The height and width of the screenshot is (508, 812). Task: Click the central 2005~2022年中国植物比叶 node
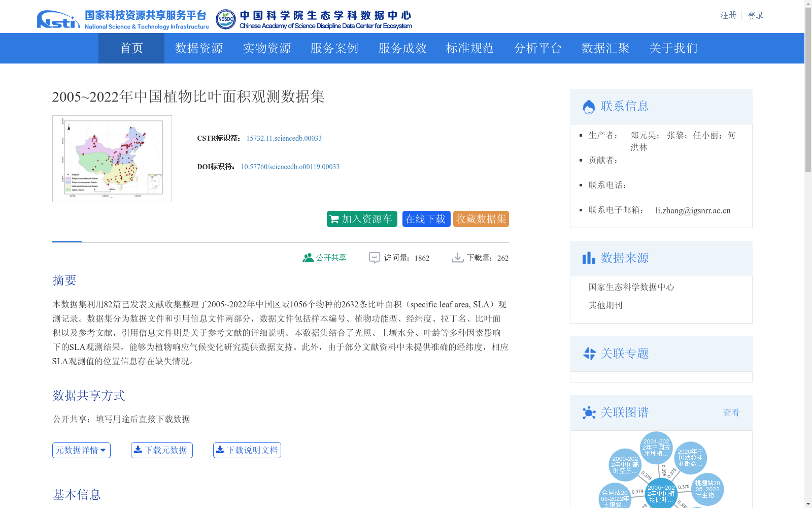click(661, 493)
